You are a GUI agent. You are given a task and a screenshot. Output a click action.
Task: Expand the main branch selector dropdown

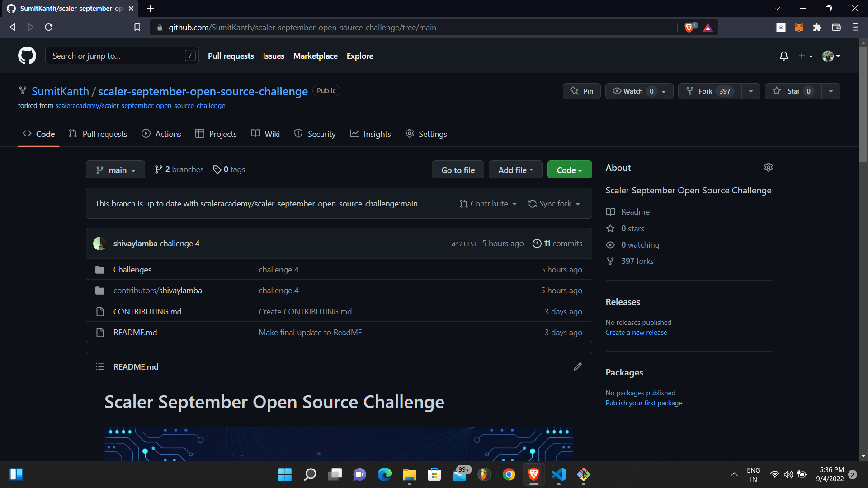115,170
